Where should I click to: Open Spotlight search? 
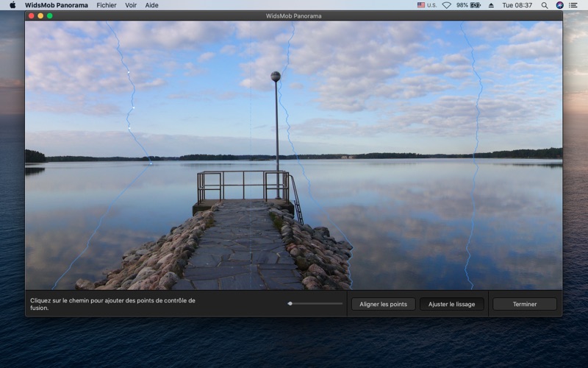click(545, 5)
